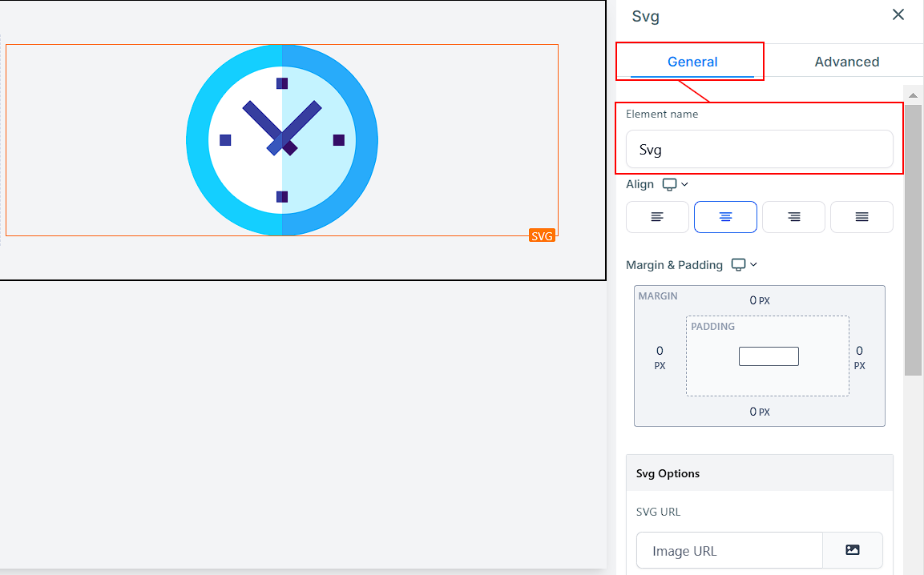Image resolution: width=924 pixels, height=575 pixels.
Task: Click the Element name input field
Action: click(x=760, y=150)
